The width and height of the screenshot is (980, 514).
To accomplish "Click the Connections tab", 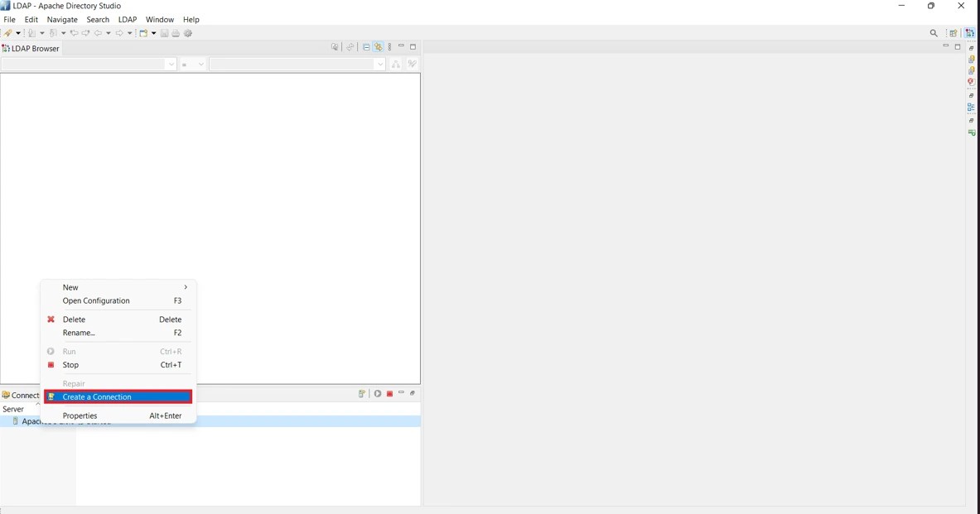I will pyautogui.click(x=21, y=396).
